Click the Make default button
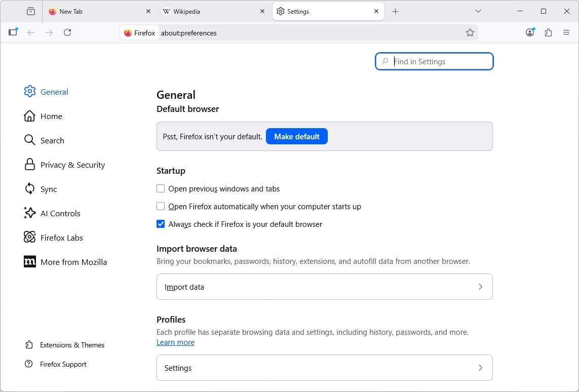The height and width of the screenshot is (392, 579). (296, 136)
